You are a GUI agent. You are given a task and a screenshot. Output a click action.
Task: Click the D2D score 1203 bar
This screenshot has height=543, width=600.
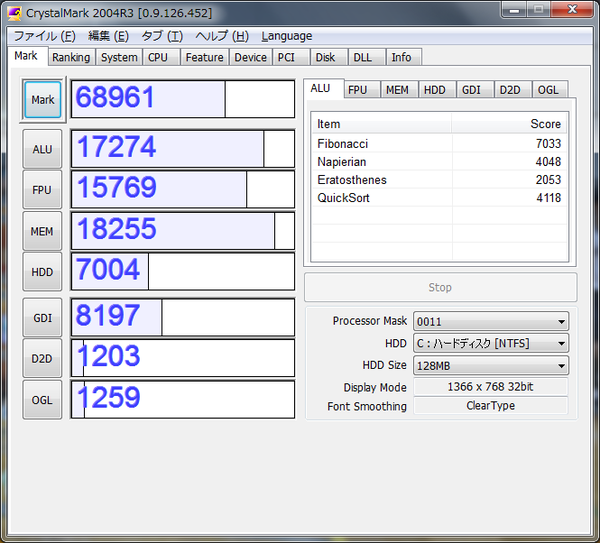[183, 358]
